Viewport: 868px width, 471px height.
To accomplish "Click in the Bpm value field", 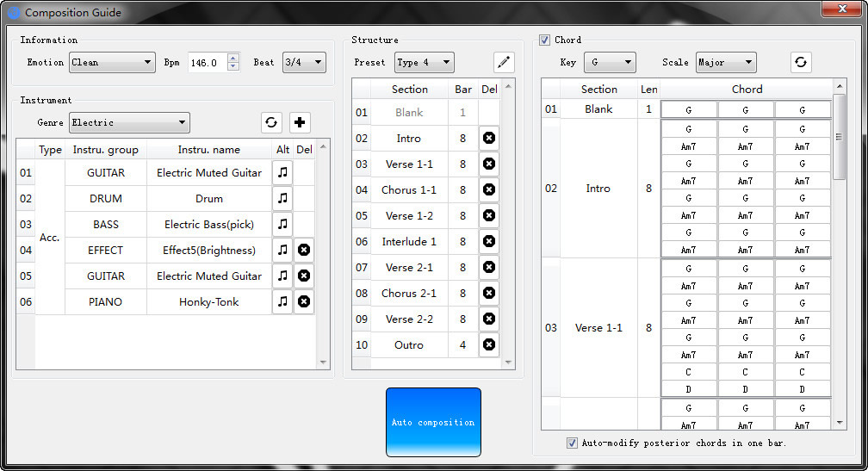I will pos(207,62).
